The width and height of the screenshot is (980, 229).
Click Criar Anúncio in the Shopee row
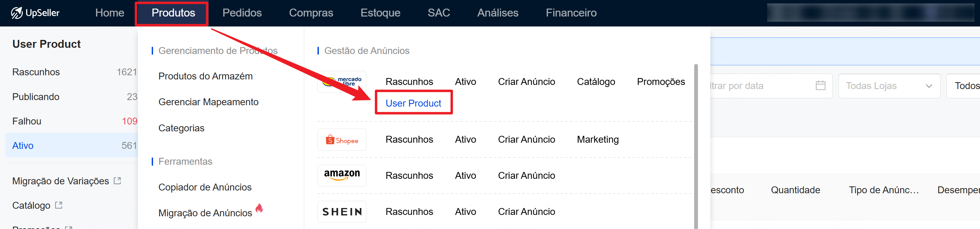(x=526, y=140)
